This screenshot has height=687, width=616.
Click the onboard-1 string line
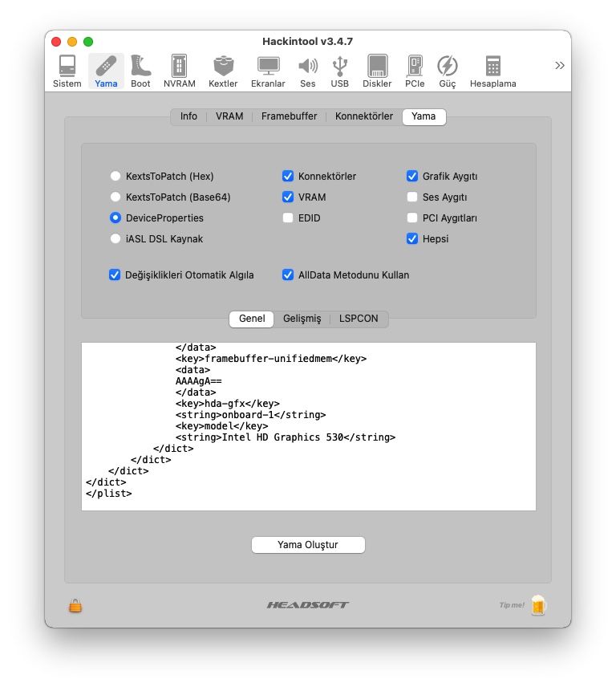[251, 415]
